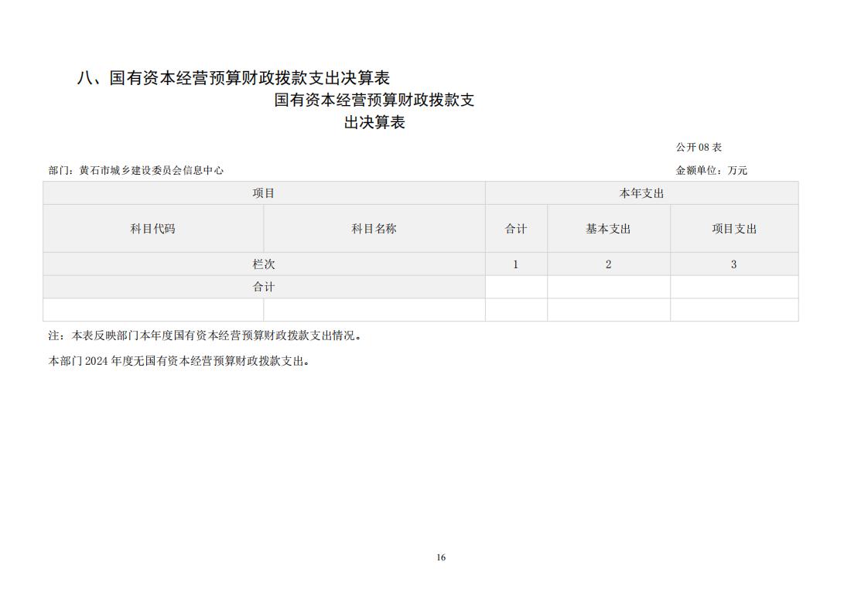Select the 项目 header cell
The height and width of the screenshot is (613, 868).
pos(264,193)
